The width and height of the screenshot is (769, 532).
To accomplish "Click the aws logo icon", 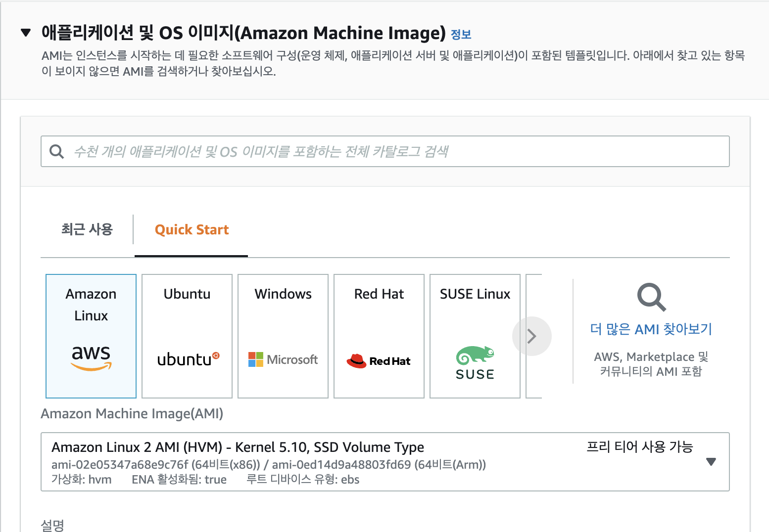I will coord(91,357).
